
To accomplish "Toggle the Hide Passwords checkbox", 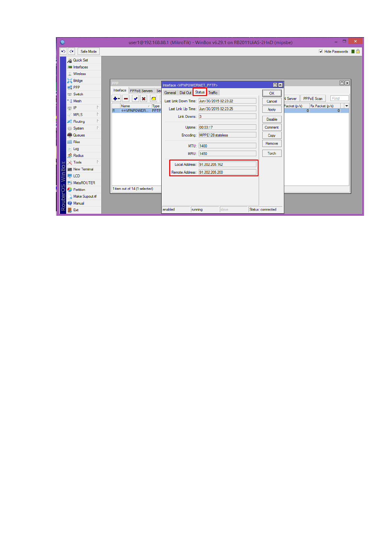I will [321, 51].
